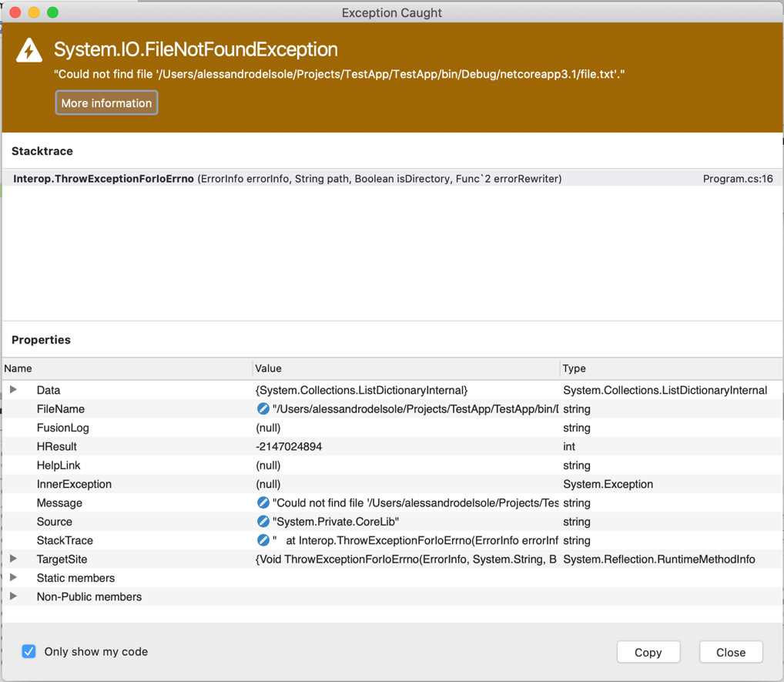Open the Message value preview icon
The image size is (784, 682).
264,502
